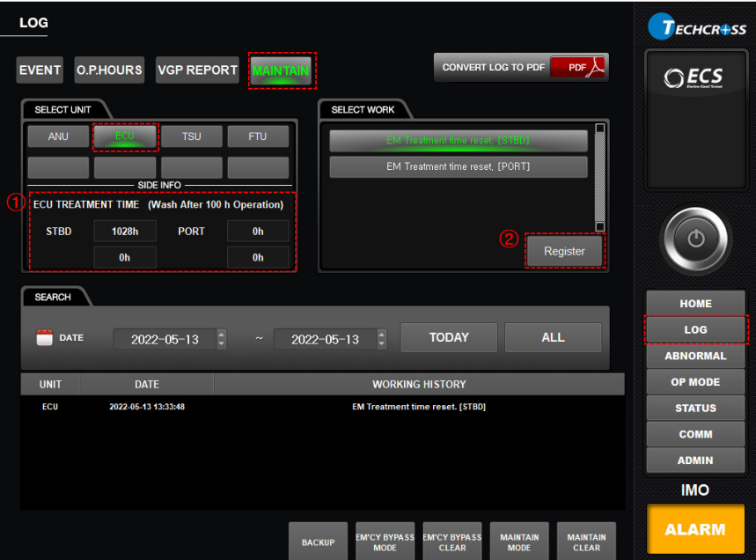The image size is (756, 560).
Task: Open the OP MODE menu
Action: pos(696,382)
